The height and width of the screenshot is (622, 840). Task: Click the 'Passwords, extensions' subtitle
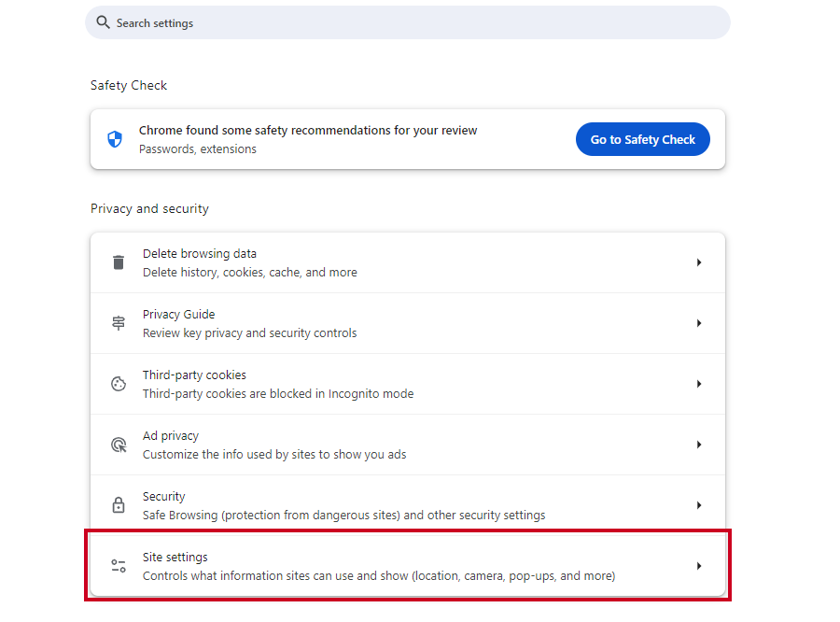point(198,149)
